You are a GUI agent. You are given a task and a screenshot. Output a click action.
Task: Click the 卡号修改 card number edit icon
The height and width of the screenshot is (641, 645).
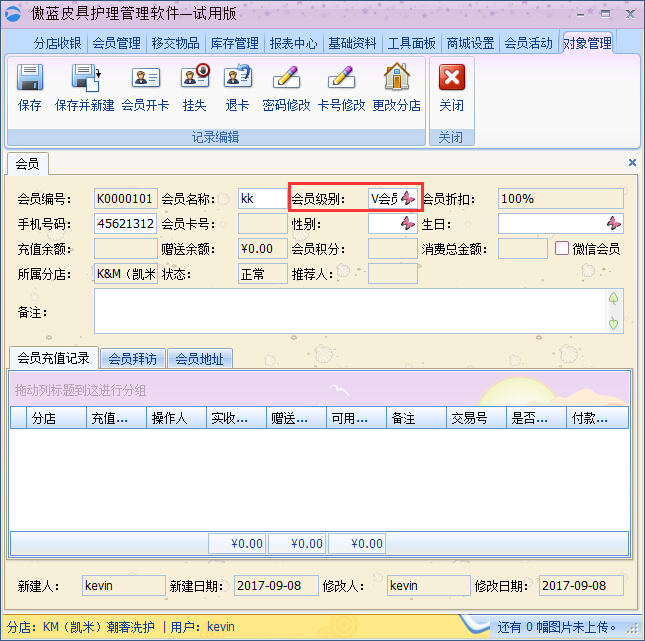(341, 78)
